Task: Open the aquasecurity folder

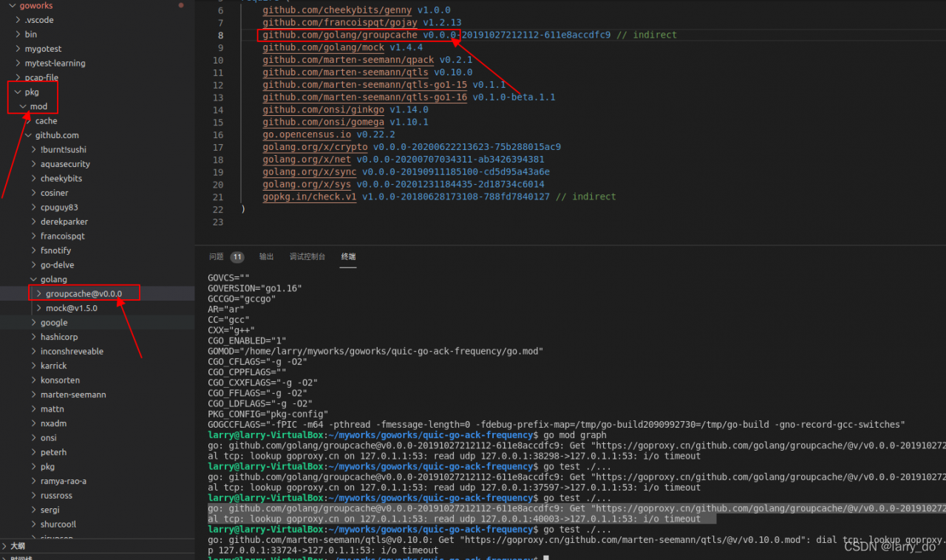Action: pos(65,164)
